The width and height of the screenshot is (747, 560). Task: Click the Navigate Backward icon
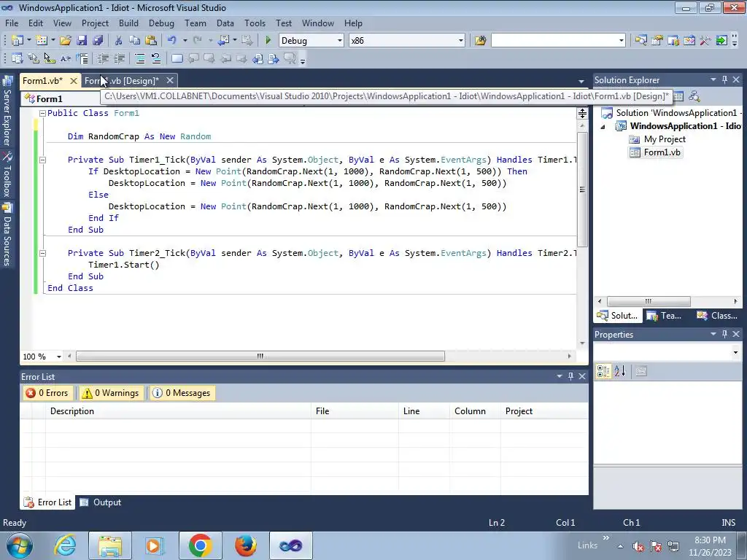(x=223, y=41)
